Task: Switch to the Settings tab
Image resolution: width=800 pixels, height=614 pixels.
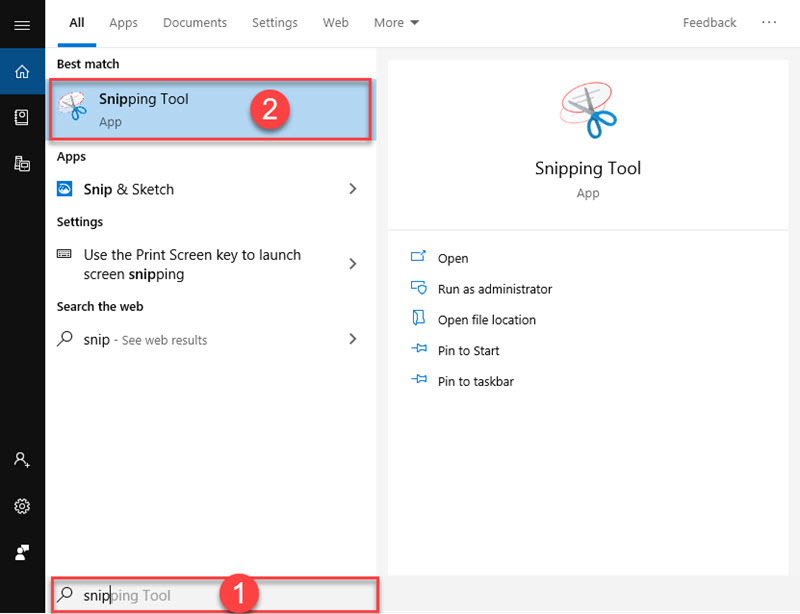Action: [275, 23]
